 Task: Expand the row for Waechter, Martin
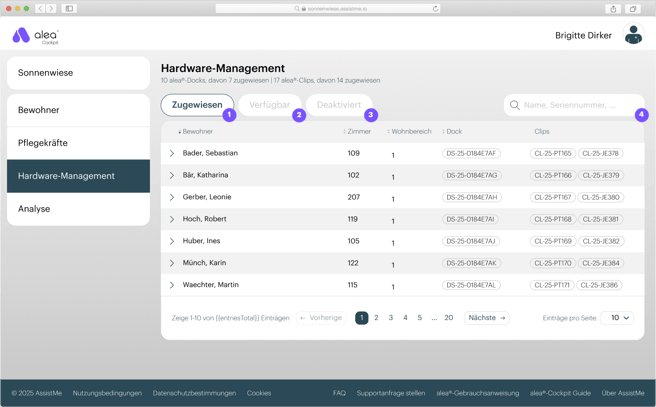pos(172,285)
